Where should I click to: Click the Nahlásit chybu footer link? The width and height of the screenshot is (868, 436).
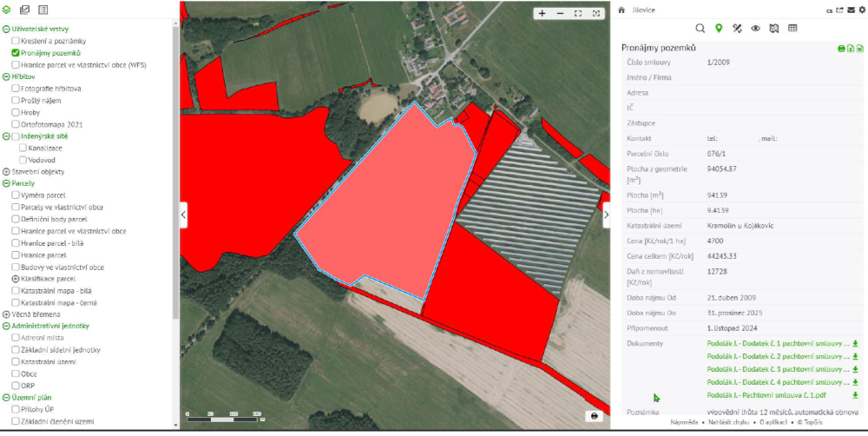[x=727, y=422]
